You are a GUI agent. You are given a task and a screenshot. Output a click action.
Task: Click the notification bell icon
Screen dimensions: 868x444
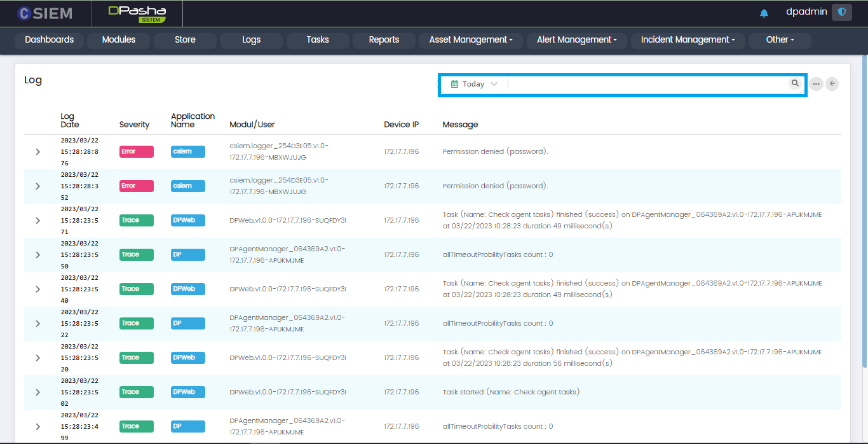[764, 13]
